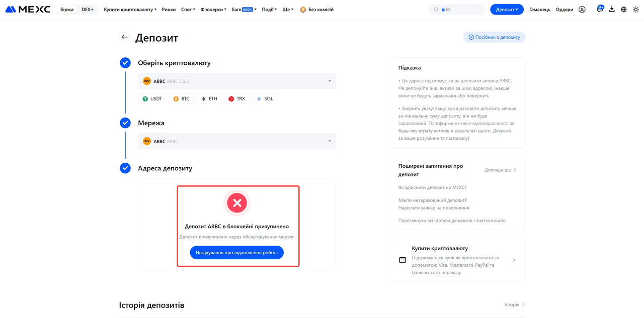The width and height of the screenshot is (644, 318).
Task: Expand the Події menu
Action: pos(269,10)
